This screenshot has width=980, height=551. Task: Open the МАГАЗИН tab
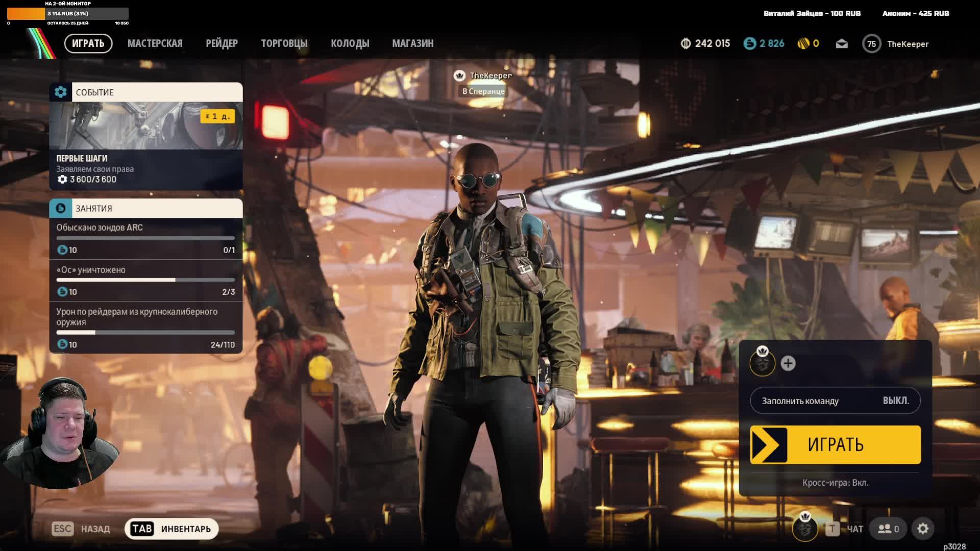pos(412,43)
